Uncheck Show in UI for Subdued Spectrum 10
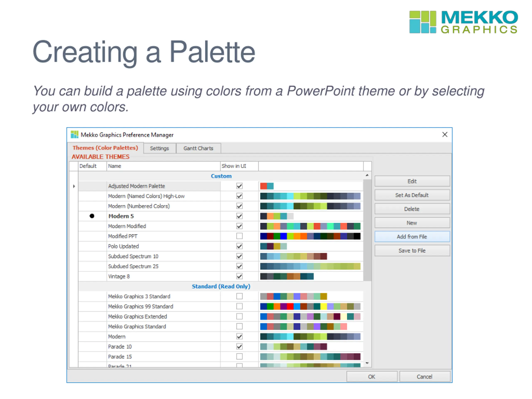This screenshot has height=399, width=532. tap(239, 256)
